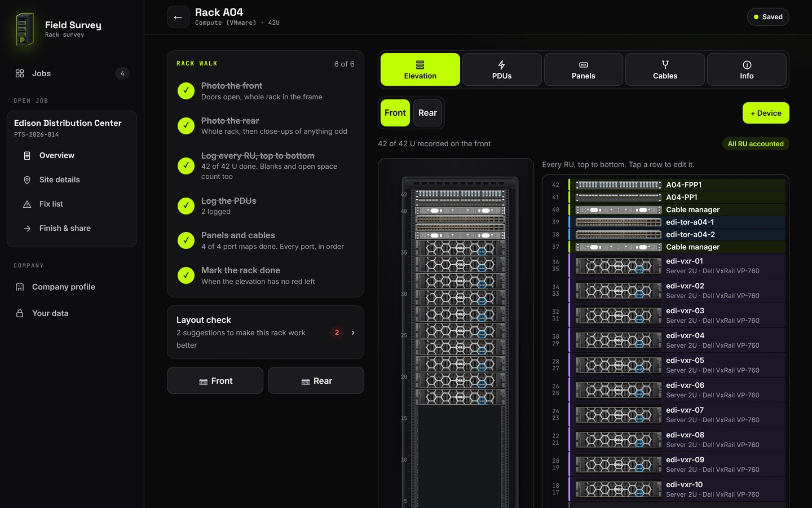Click the A04-PP1 panel row
This screenshot has height=508, width=812.
click(677, 197)
